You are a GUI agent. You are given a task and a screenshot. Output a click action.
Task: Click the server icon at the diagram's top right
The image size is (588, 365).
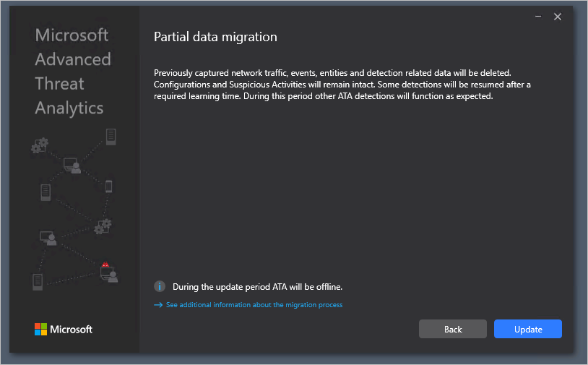[111, 136]
